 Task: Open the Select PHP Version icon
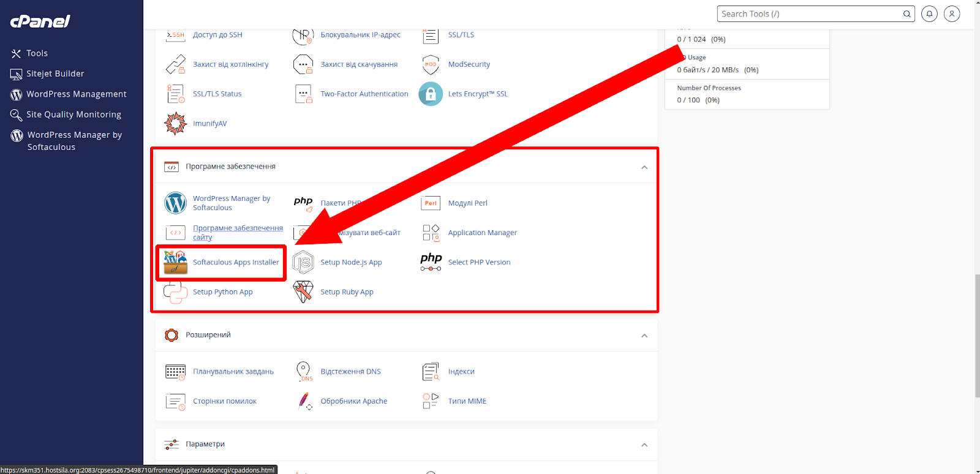click(x=431, y=262)
